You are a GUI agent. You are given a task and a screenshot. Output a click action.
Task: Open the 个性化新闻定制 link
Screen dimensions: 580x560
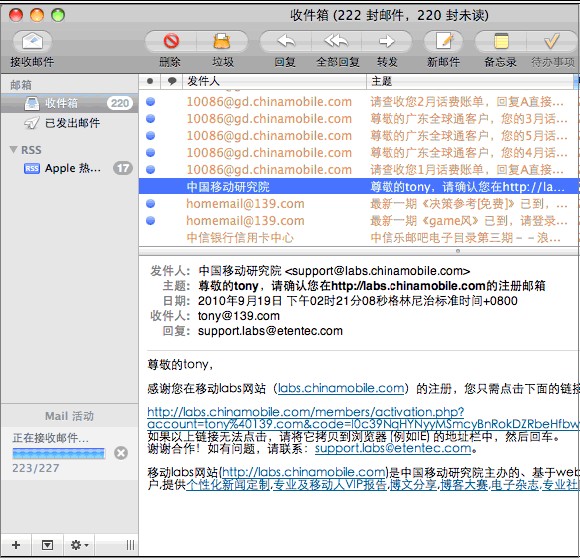[228, 484]
